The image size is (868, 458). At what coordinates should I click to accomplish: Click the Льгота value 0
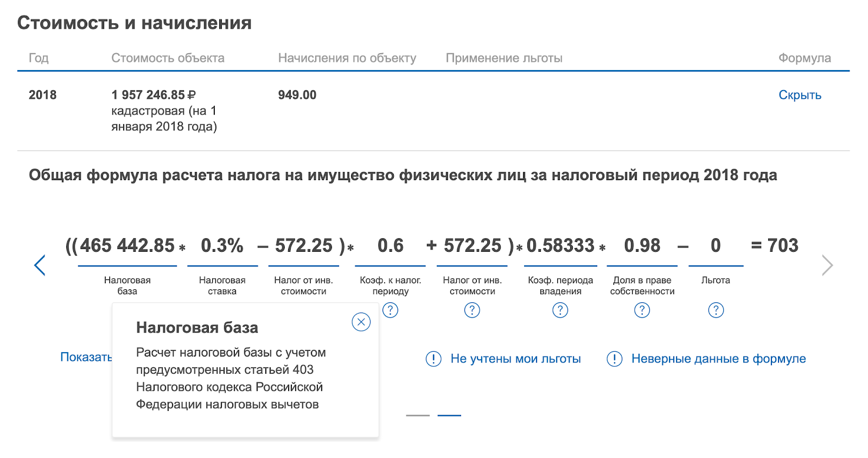pos(716,245)
